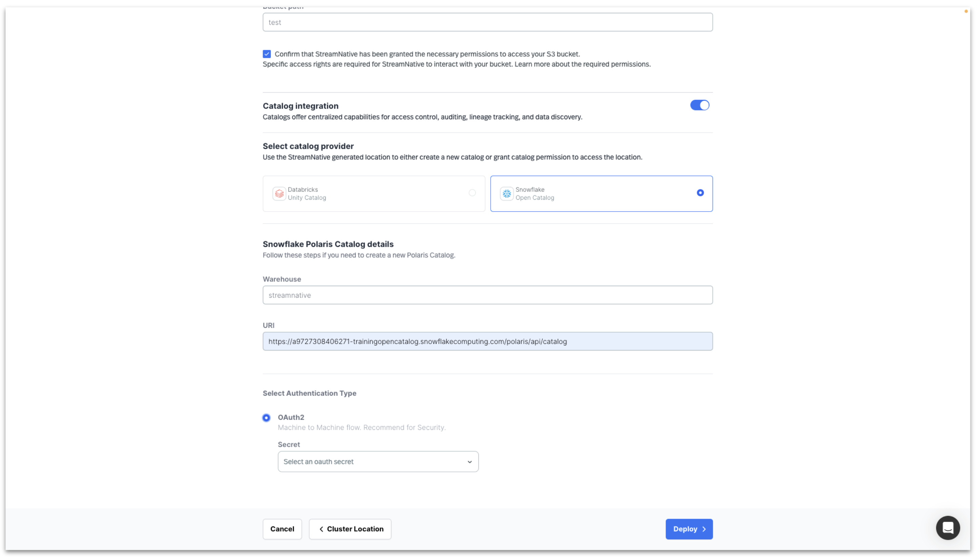Click the Snowflake logo icon
The width and height of the screenshot is (980, 560).
tap(507, 194)
